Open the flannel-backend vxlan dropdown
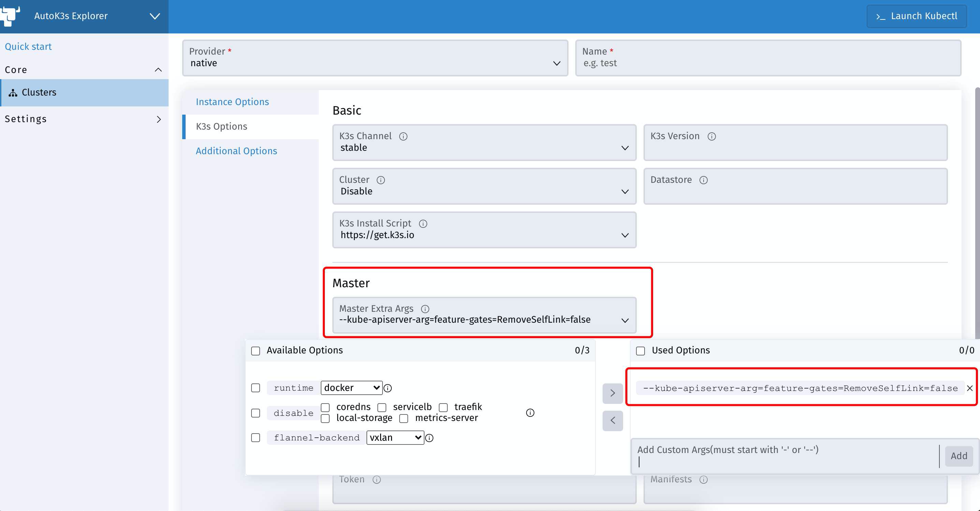Image resolution: width=980 pixels, height=511 pixels. pos(395,438)
